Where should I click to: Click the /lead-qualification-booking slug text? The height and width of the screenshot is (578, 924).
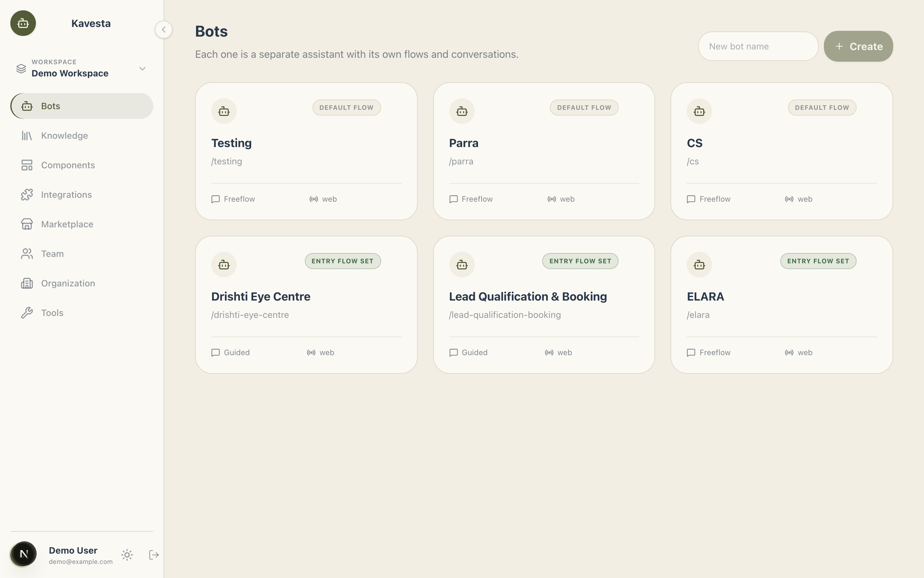pyautogui.click(x=505, y=315)
